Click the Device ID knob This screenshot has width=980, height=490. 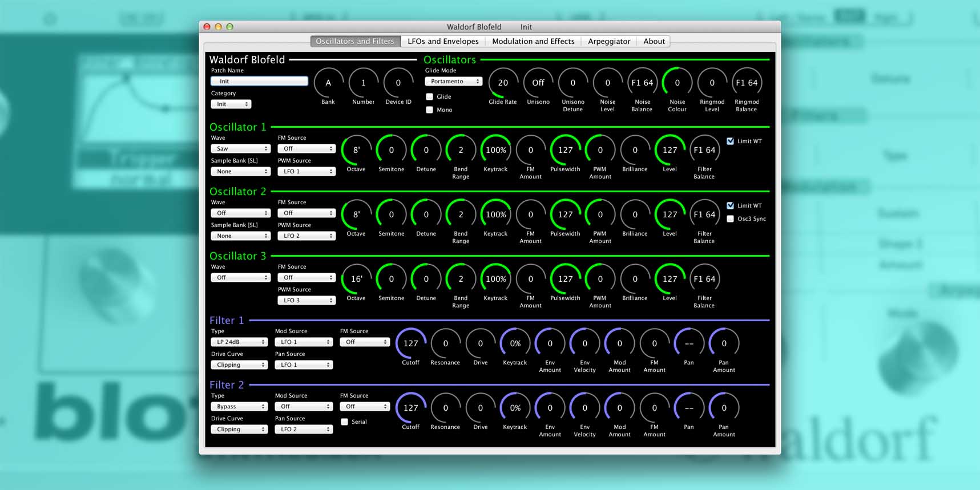tap(398, 83)
